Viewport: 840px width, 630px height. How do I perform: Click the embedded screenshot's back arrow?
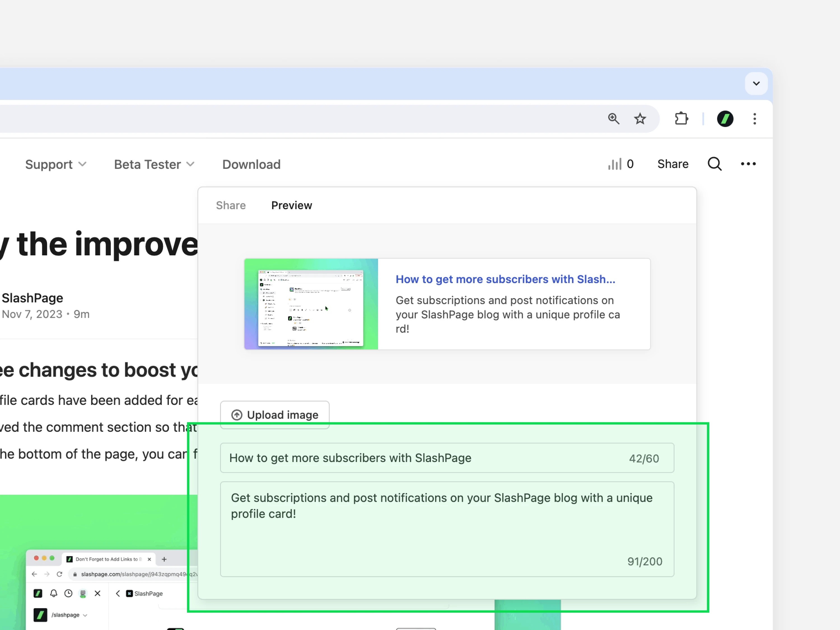point(34,574)
